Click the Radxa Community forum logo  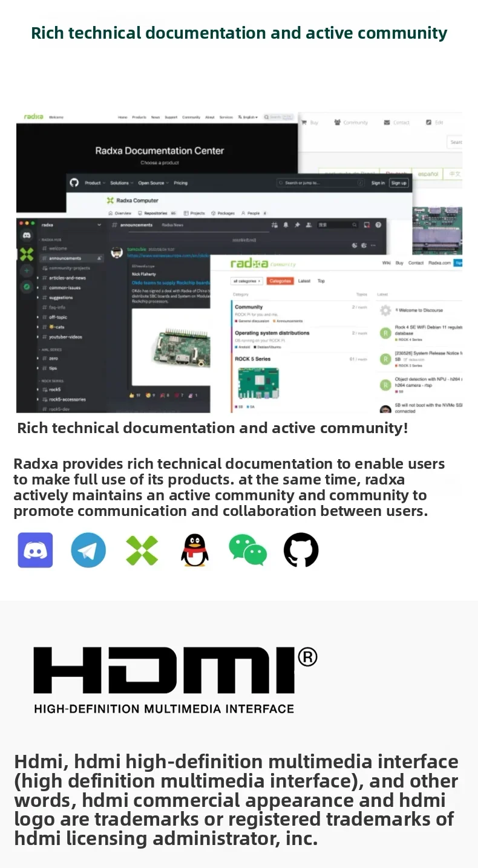(x=263, y=264)
